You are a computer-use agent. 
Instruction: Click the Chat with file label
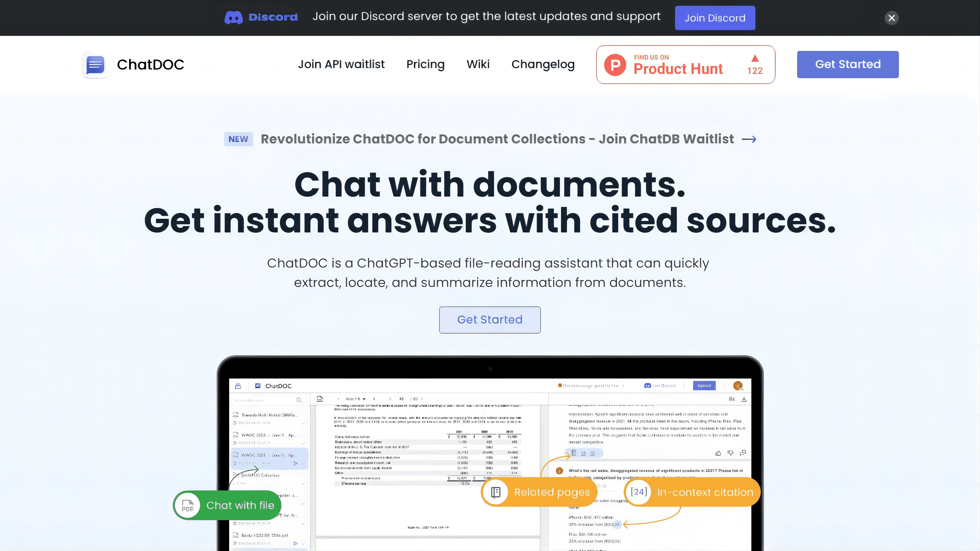[x=240, y=505]
